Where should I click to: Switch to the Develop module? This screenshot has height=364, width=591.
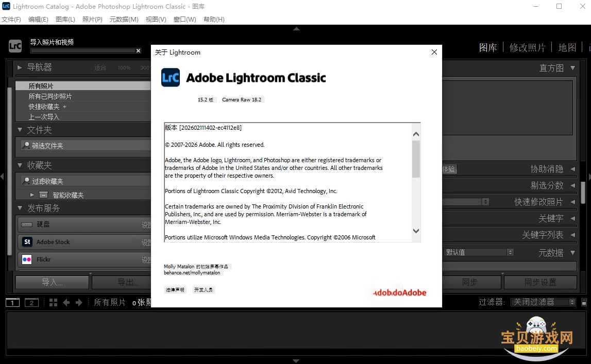pos(527,47)
